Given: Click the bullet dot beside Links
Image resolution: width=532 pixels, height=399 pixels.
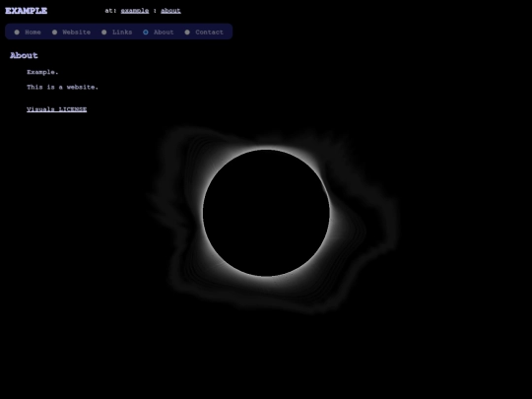Looking at the screenshot, I should coord(104,33).
